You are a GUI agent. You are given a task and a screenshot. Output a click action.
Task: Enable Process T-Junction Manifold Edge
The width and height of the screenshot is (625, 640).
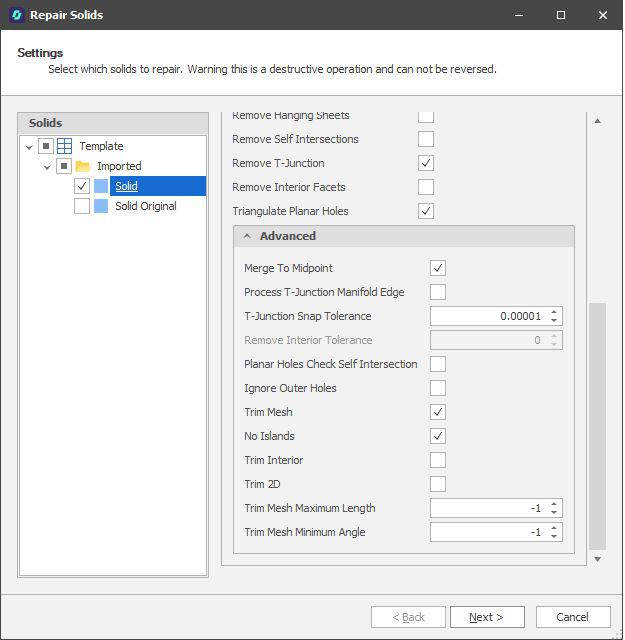pyautogui.click(x=438, y=292)
